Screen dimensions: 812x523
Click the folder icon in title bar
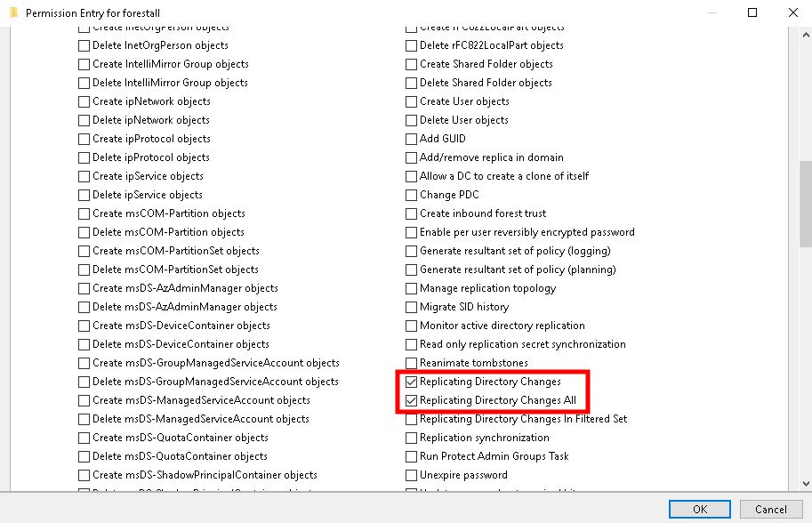(12, 13)
